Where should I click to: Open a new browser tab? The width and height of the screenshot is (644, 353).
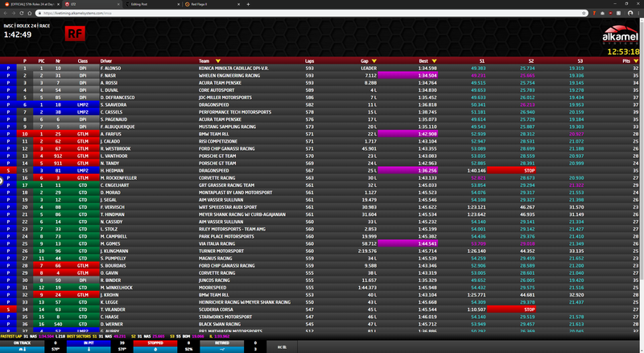(248, 4)
